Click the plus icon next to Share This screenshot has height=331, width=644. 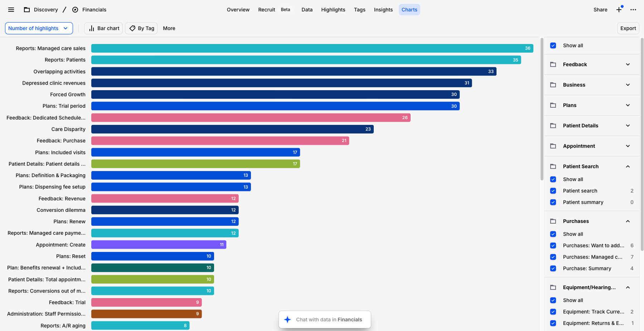619,10
